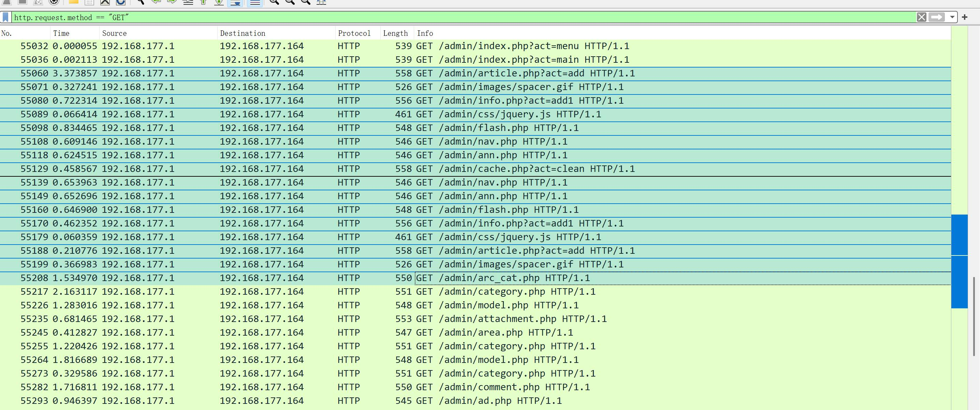Select packet 55255 category.php request

476,347
